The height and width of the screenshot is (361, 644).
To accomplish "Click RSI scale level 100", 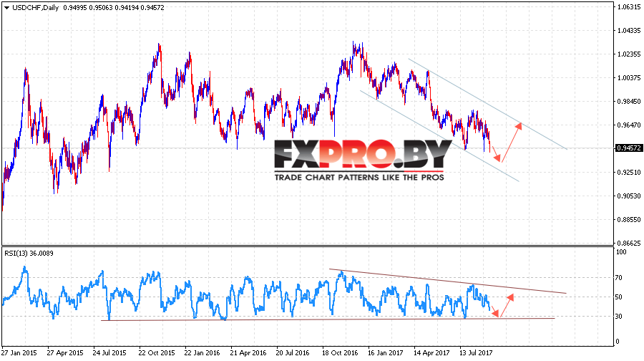I will 622,252.
